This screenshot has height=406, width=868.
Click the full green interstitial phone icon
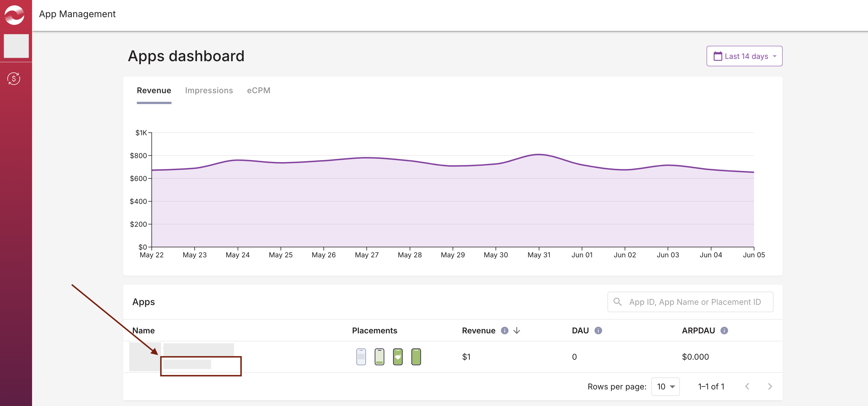416,357
